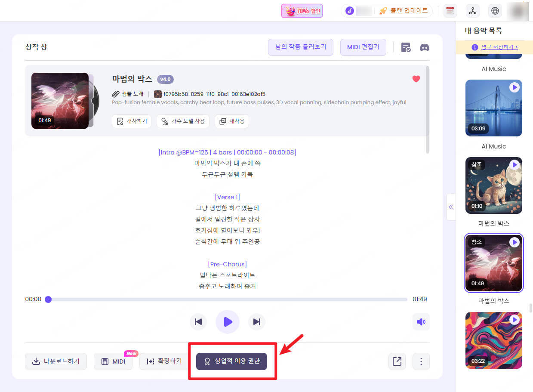Click 가수 모델 사용 button
The width and height of the screenshot is (533, 392).
click(x=183, y=121)
